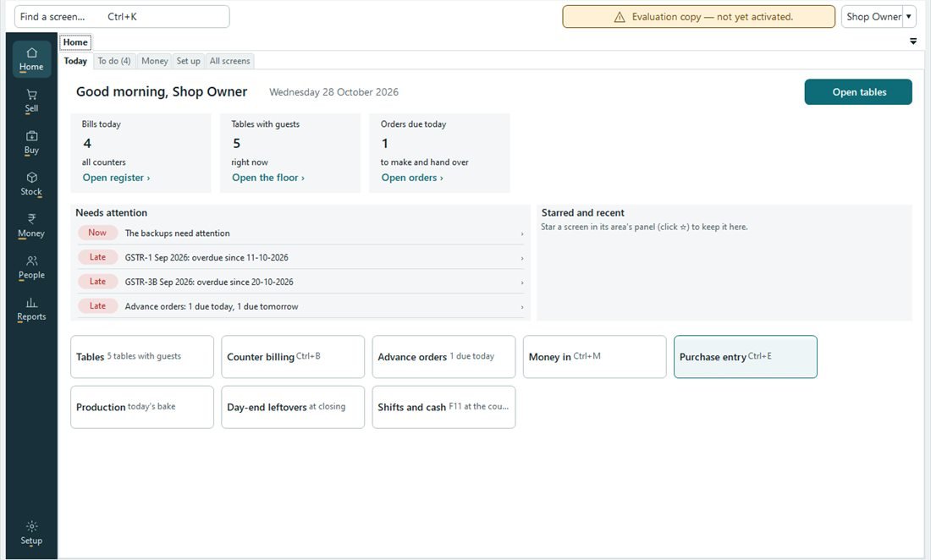931x560 pixels.
Task: Open the Shifts and cash tile
Action: pyautogui.click(x=443, y=407)
